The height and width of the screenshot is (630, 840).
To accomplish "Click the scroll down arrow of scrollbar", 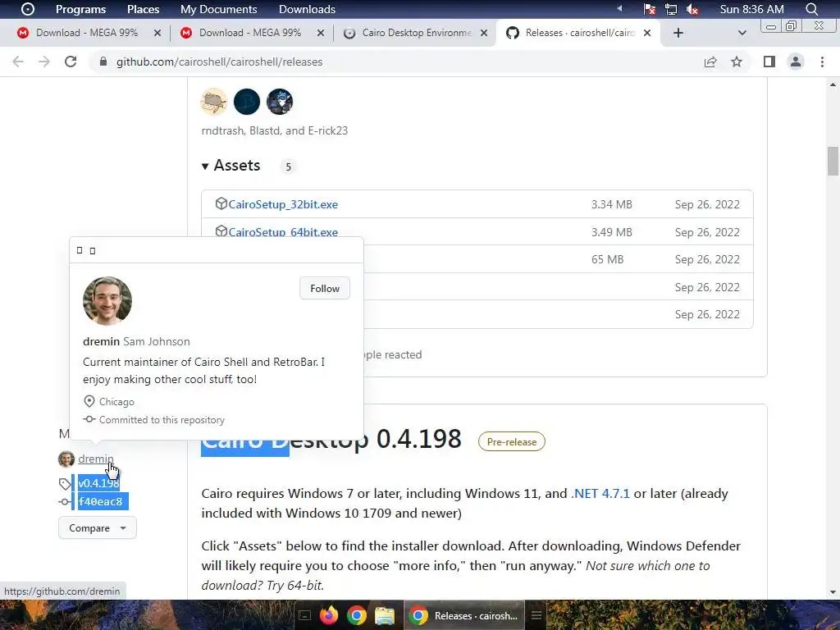I will (x=833, y=592).
